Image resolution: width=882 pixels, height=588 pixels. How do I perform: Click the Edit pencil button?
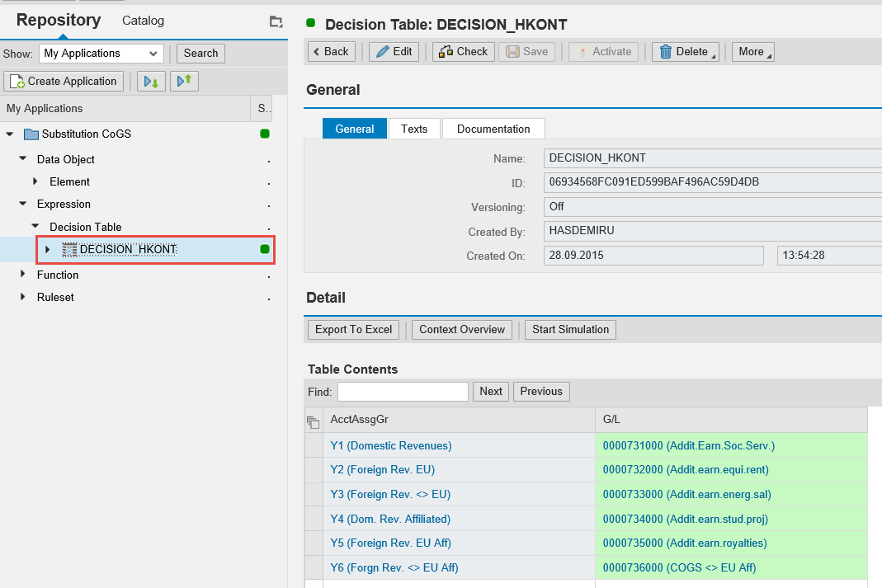tap(394, 52)
